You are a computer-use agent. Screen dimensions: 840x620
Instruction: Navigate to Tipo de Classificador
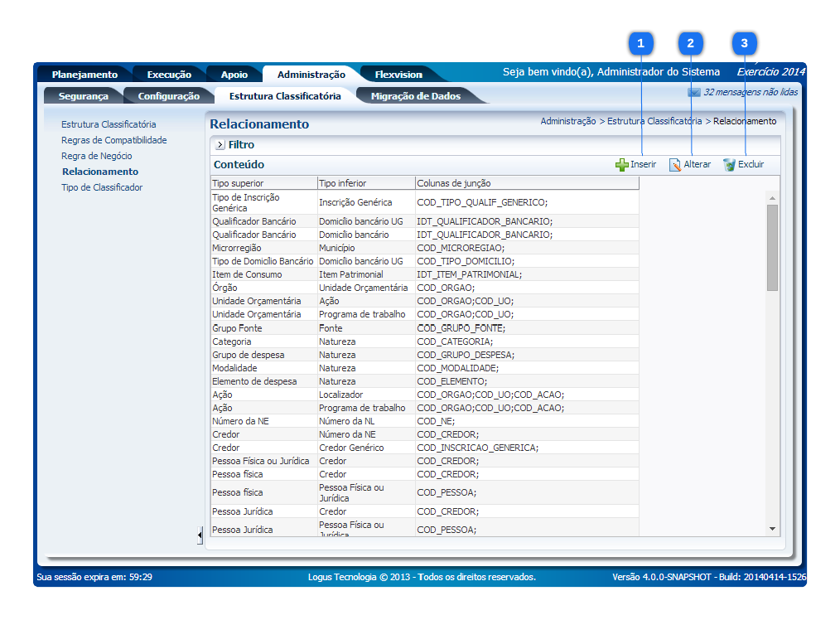102,187
